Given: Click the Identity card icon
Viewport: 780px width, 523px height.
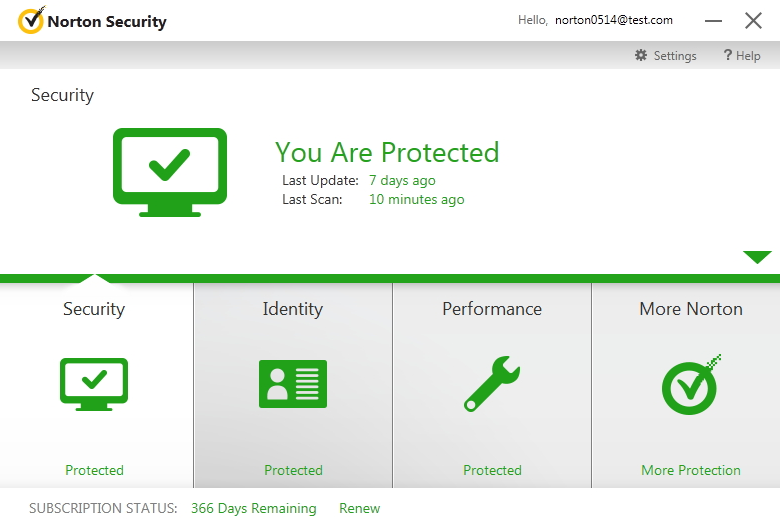Looking at the screenshot, I should [293, 384].
